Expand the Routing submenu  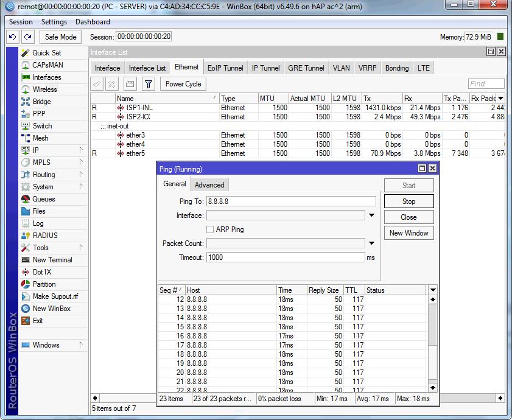click(80, 175)
